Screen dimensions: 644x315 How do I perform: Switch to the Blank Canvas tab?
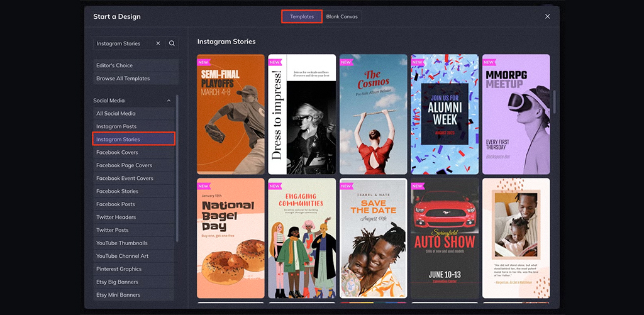pyautogui.click(x=341, y=16)
